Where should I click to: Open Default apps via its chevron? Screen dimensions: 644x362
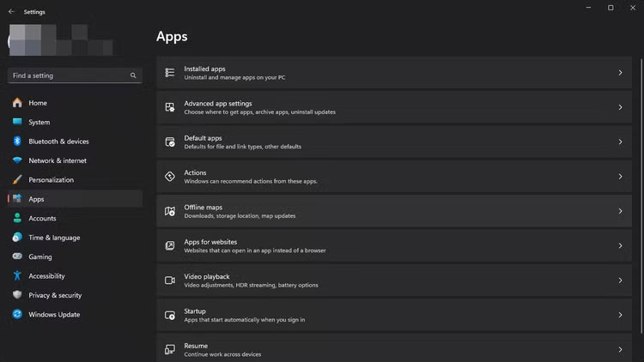click(x=620, y=142)
